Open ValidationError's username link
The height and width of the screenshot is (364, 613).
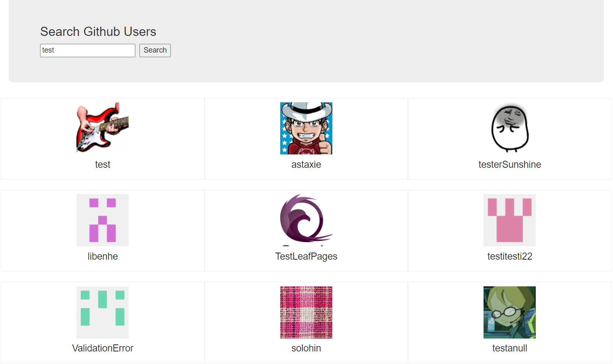click(102, 348)
